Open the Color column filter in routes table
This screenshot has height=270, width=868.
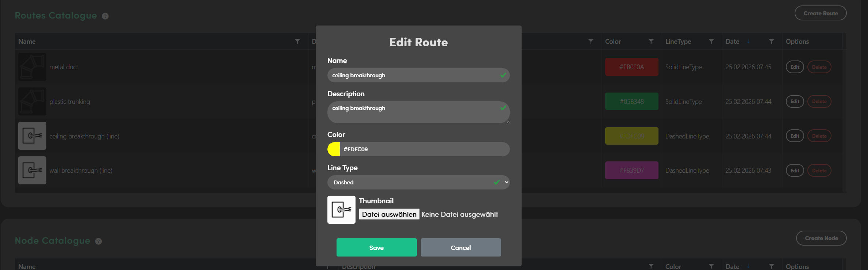coord(651,42)
